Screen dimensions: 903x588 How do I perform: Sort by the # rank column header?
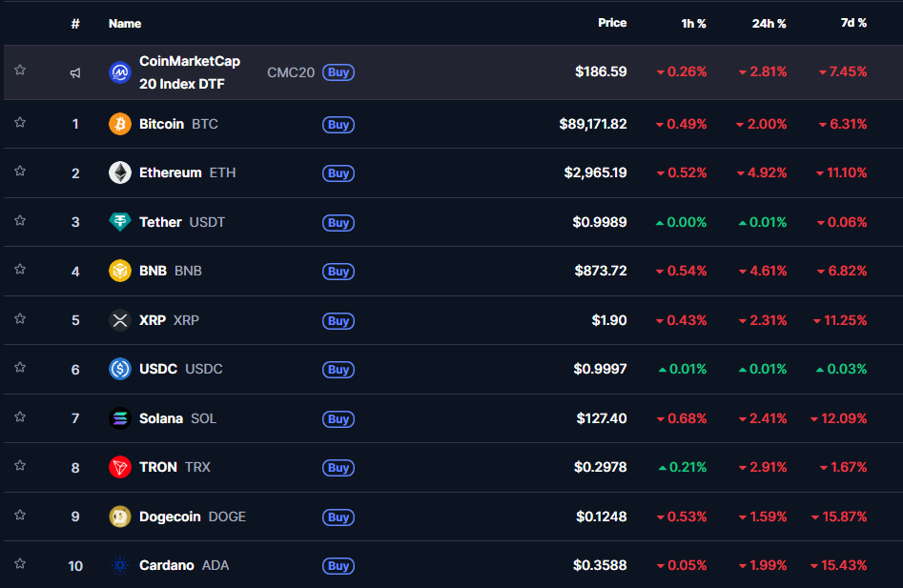75,23
